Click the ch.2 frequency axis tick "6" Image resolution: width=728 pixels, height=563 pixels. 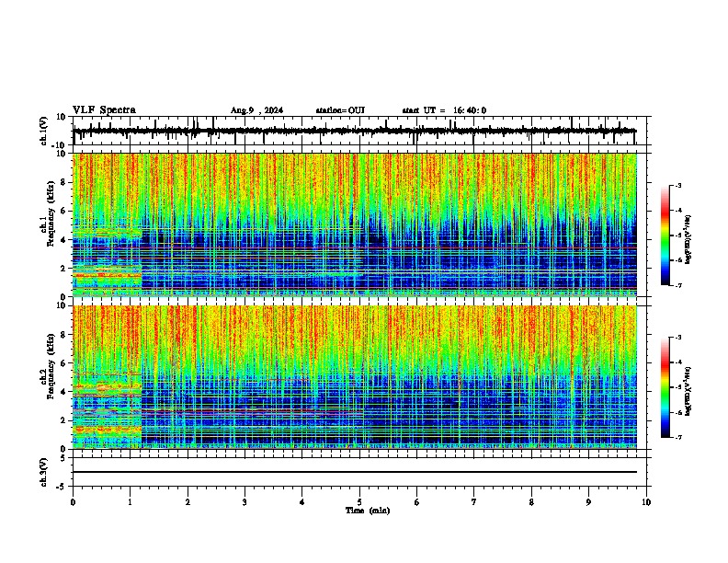[64, 362]
